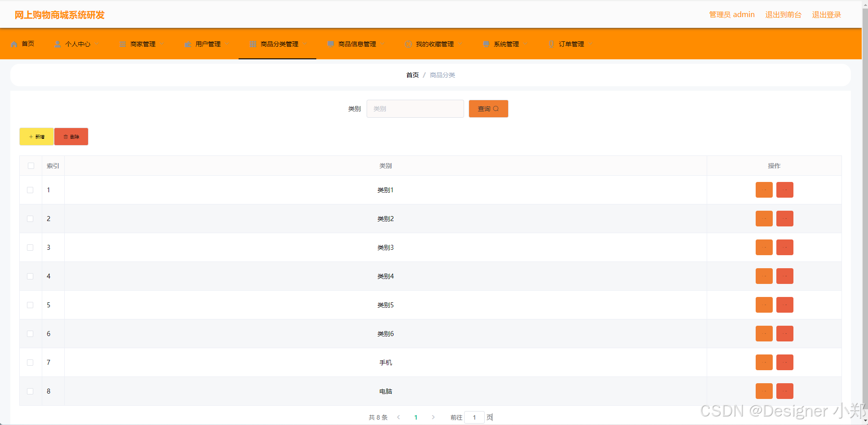Screen dimensions: 868x425
Task: Check the checkbox for the 电脑 row
Action: tap(30, 391)
